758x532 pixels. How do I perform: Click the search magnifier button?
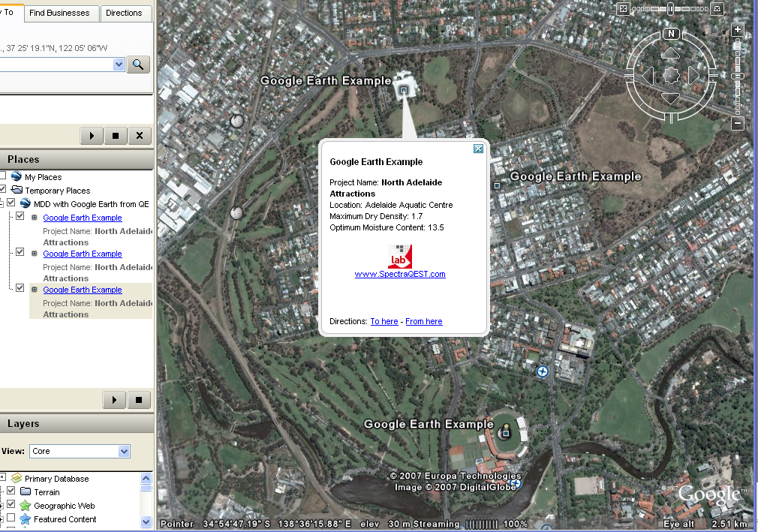[x=137, y=65]
